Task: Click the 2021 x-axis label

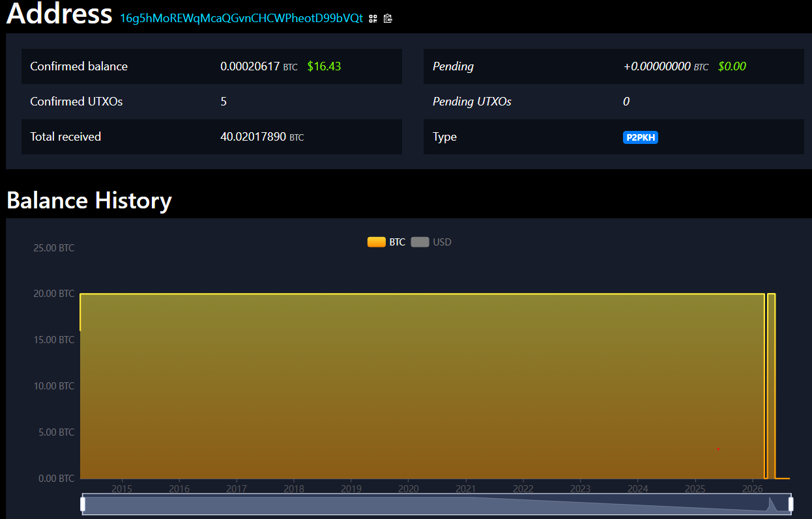Action: tap(466, 488)
